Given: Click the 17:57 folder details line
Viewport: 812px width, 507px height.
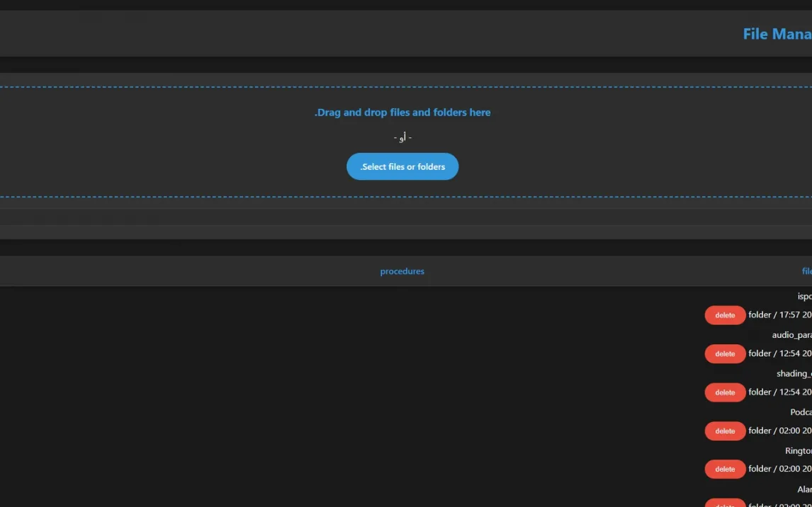Looking at the screenshot, I should [779, 315].
